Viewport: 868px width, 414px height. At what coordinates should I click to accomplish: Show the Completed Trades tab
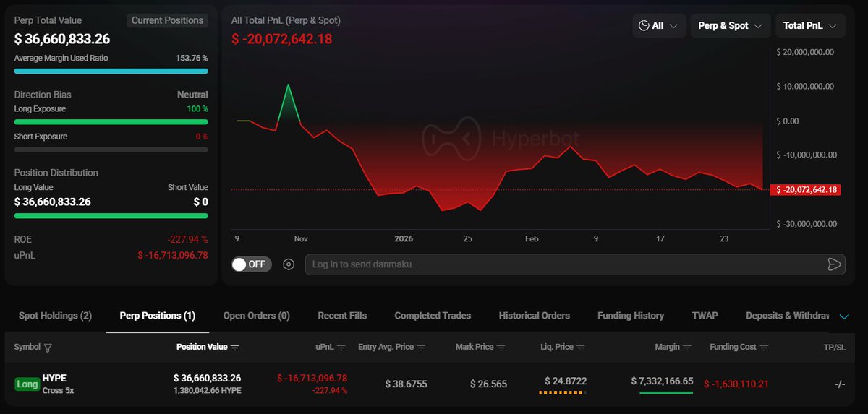[x=433, y=316]
